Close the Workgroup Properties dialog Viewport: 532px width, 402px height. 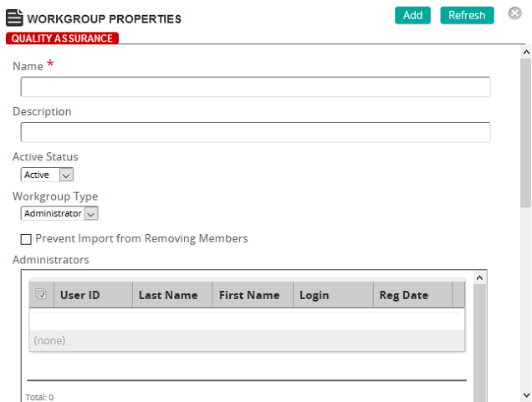(514, 13)
